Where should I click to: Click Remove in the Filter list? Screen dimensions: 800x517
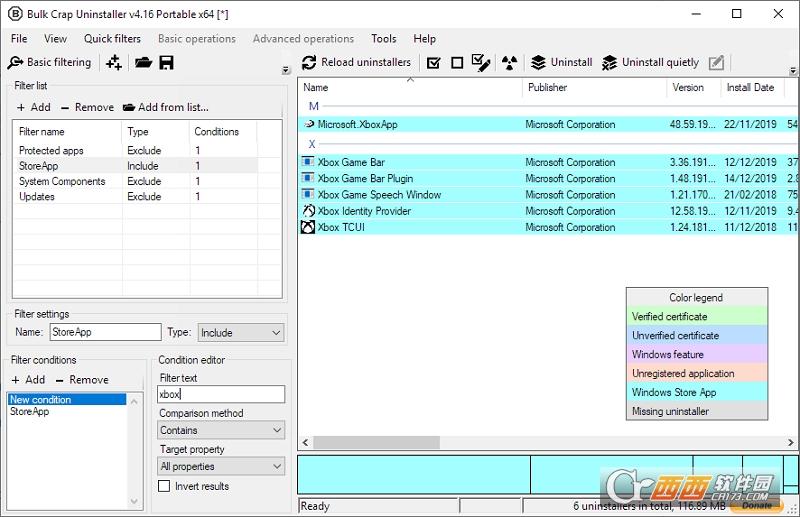(87, 107)
